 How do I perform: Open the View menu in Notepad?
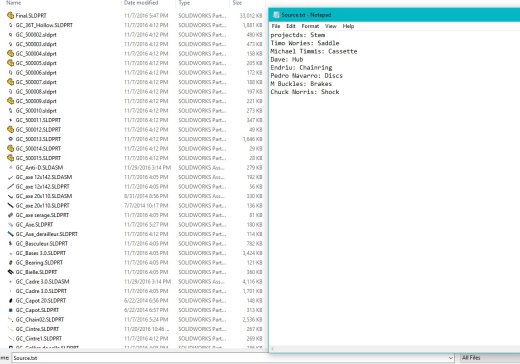pos(331,26)
